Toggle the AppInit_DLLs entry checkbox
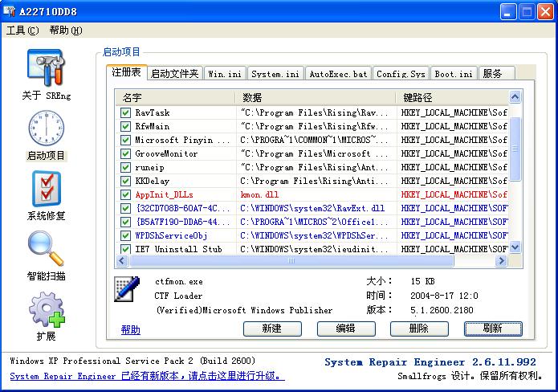558x392 pixels. click(125, 194)
